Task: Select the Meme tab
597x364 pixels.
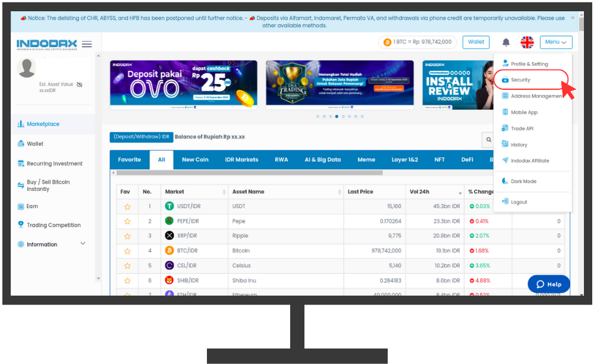Action: (366, 160)
